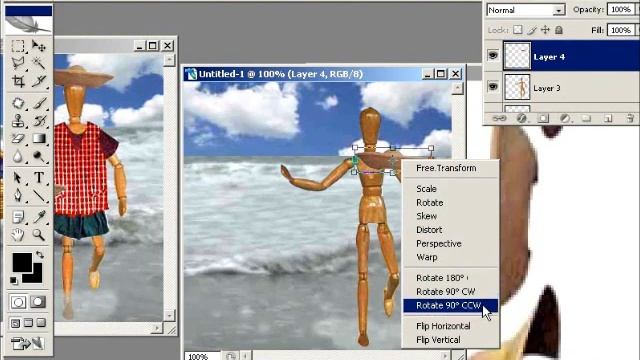
Task: Choose Rotate 90° CCW option
Action: point(450,305)
